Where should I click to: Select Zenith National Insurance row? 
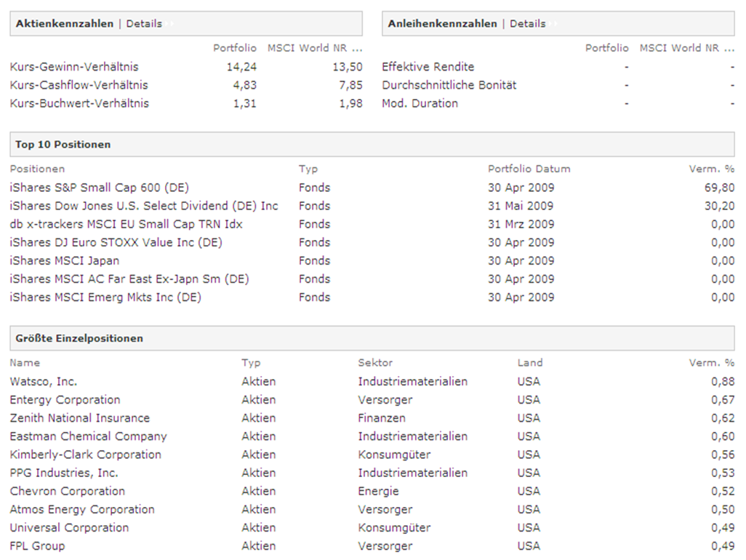pos(372,418)
